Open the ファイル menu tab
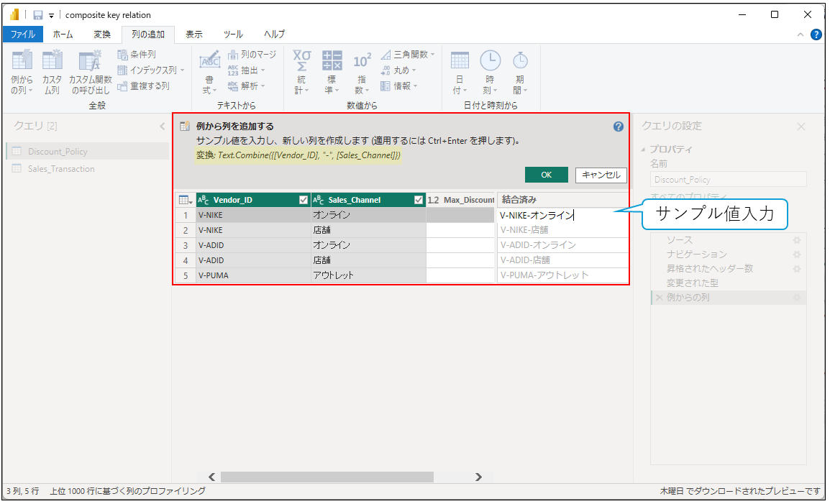The image size is (830, 504). click(22, 34)
